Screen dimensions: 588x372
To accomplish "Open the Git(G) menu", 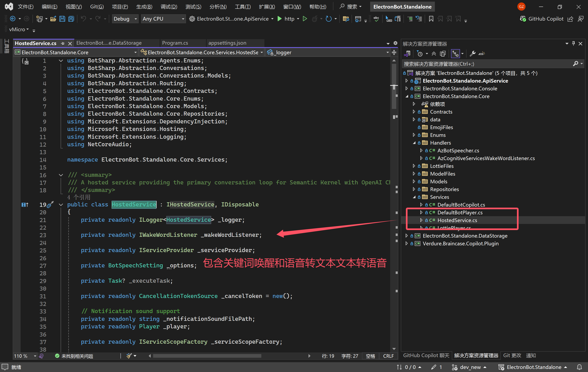I will [x=97, y=7].
